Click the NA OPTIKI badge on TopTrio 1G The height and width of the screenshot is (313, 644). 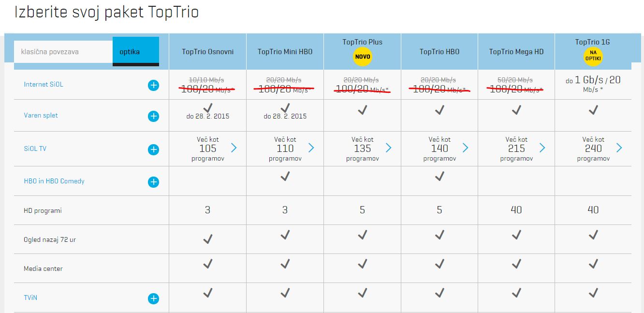click(593, 57)
